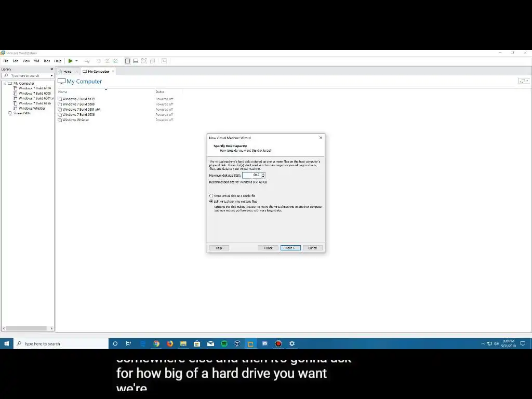532x399 pixels.
Task: Select Store virtual disk as single file
Action: click(232, 196)
